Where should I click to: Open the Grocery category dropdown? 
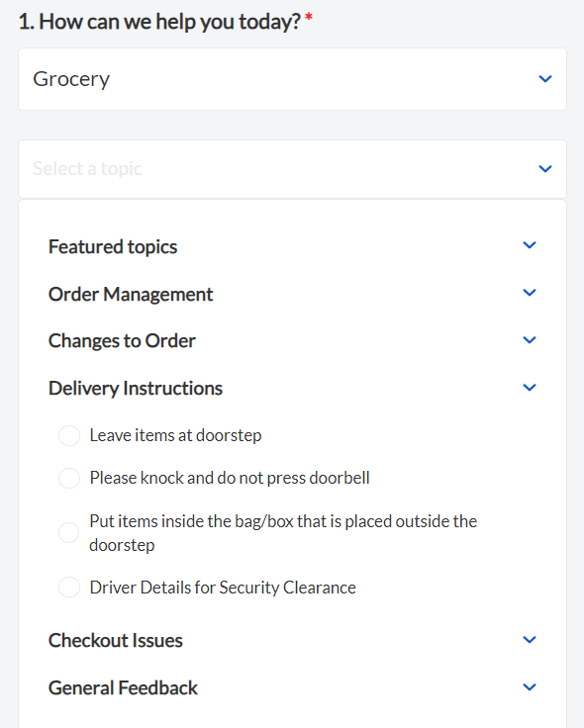292,79
